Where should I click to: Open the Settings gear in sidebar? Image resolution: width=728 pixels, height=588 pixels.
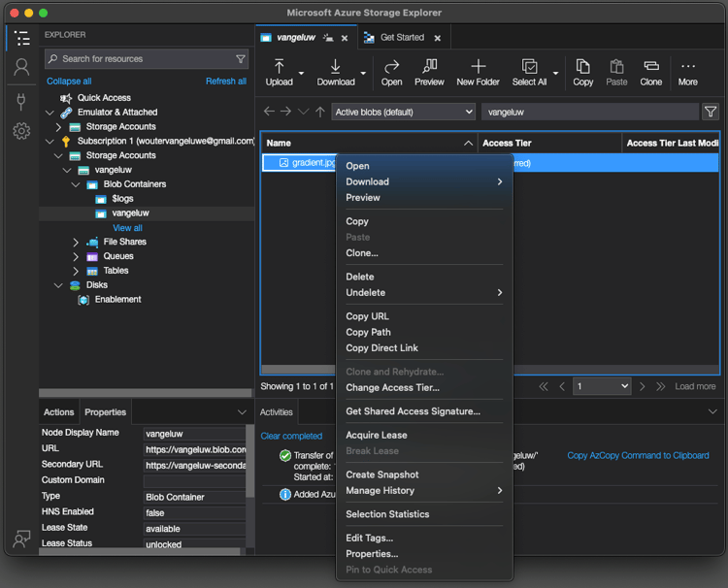tap(21, 131)
